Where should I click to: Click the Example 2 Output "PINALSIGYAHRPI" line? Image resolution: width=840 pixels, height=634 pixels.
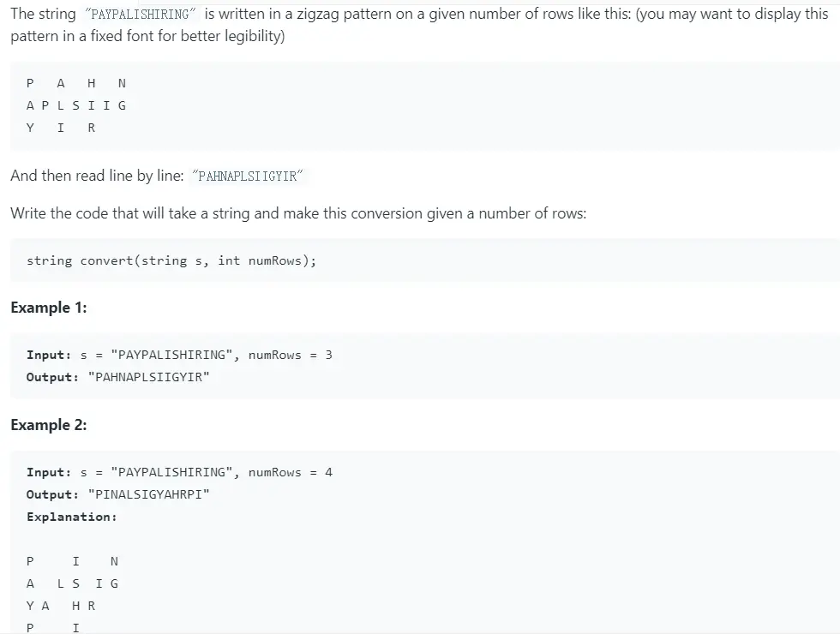point(117,494)
